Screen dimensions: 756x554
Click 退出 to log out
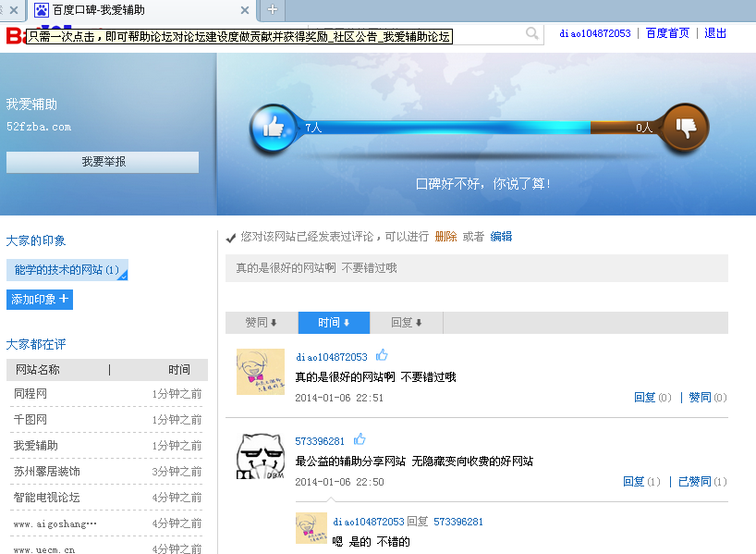pyautogui.click(x=715, y=33)
